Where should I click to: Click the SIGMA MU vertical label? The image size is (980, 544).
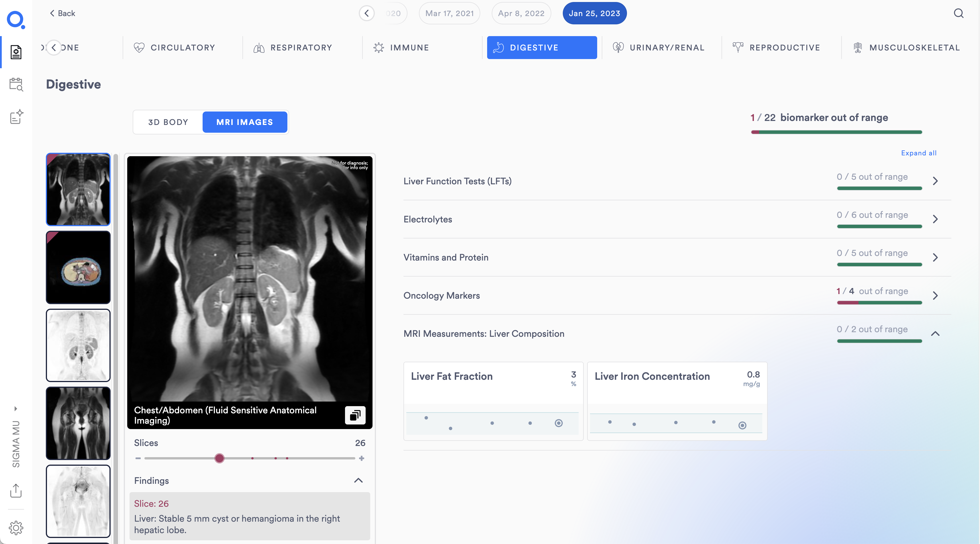(16, 444)
